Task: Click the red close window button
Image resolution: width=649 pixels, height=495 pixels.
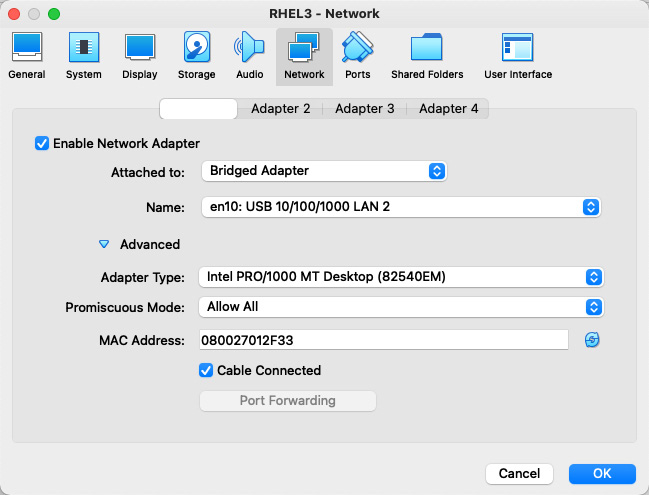Action: pos(14,14)
